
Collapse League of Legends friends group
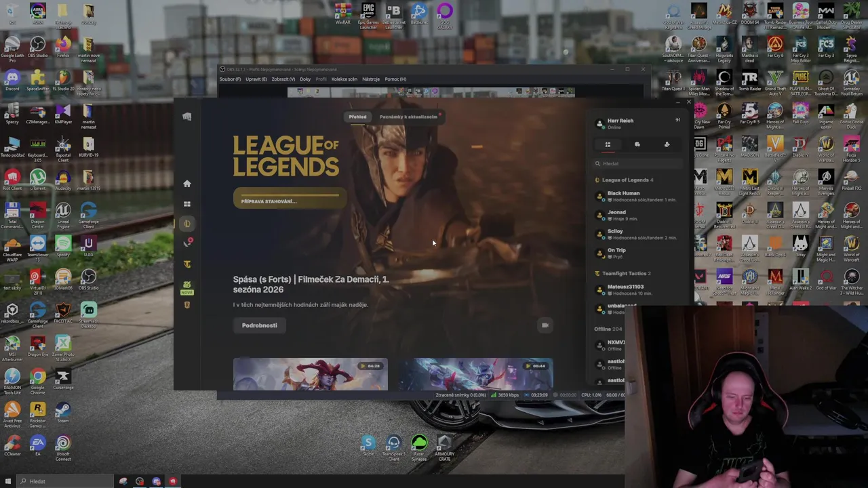pos(625,180)
